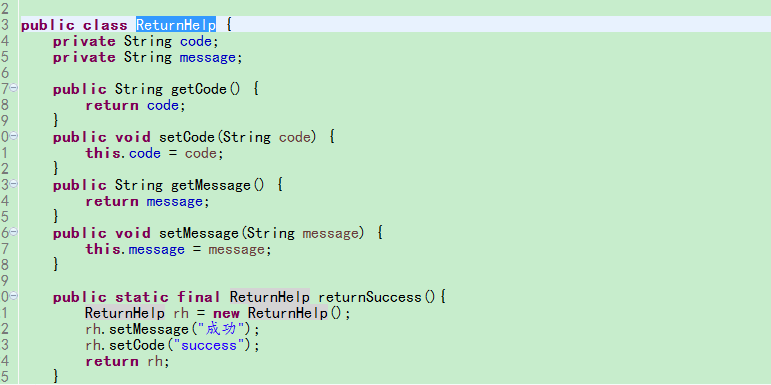The height and width of the screenshot is (385, 771).
Task: Click the private String message declaration
Action: pyautogui.click(x=148, y=58)
